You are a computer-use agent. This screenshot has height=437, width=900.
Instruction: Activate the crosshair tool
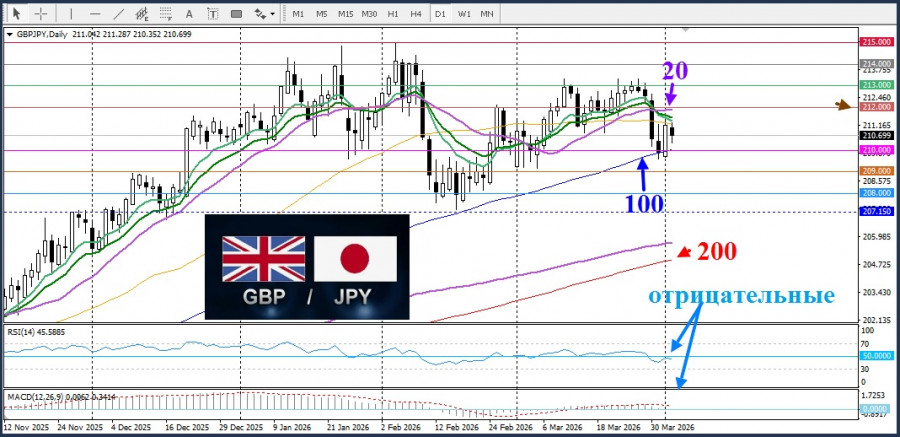pos(41,13)
